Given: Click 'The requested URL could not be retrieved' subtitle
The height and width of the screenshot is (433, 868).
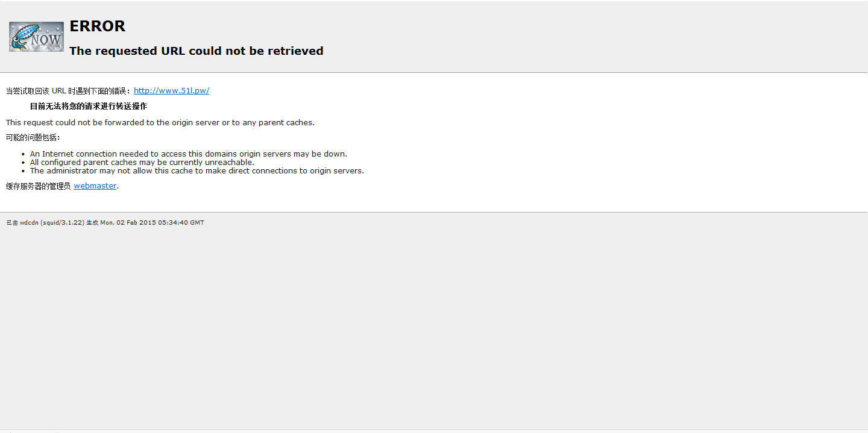Looking at the screenshot, I should coord(196,51).
